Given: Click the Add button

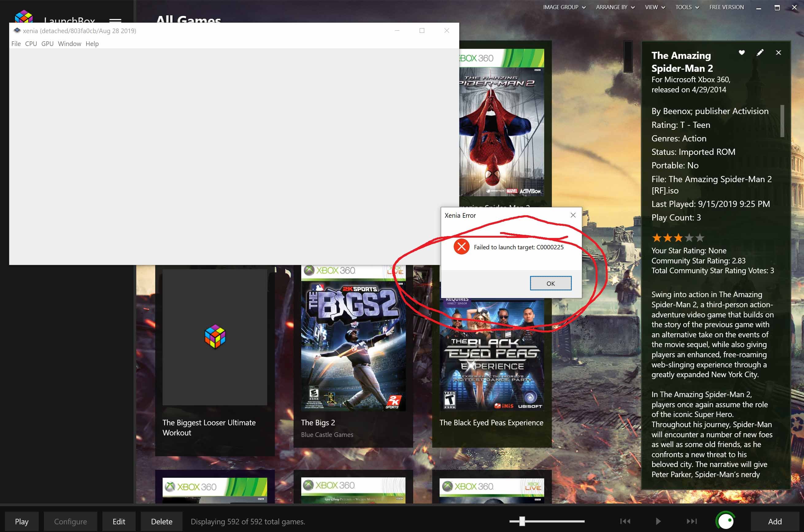Looking at the screenshot, I should (x=775, y=522).
